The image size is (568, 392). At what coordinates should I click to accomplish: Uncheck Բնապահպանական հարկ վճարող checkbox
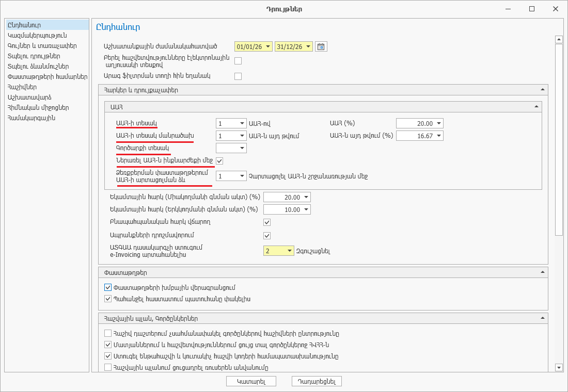coord(267,222)
